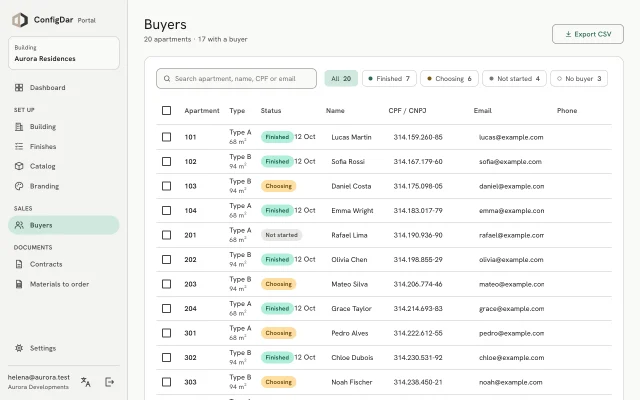Open the Branding section
The width and height of the screenshot is (640, 400).
pos(64,186)
